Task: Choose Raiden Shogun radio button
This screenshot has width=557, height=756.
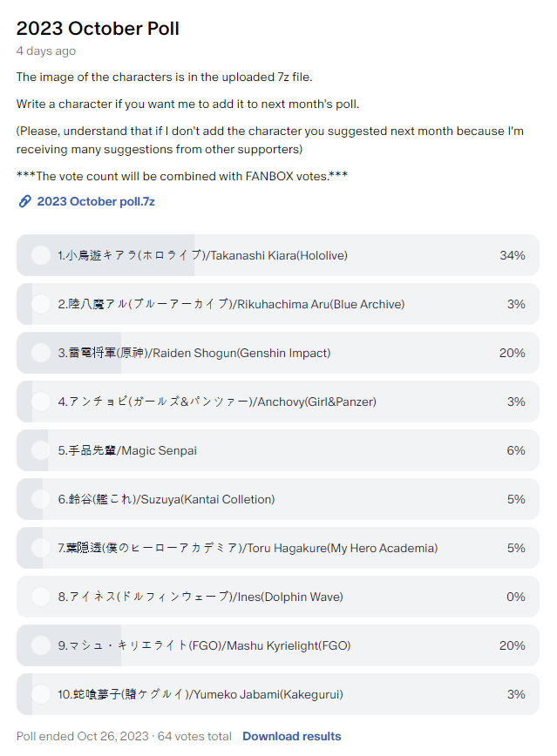Action: 41,353
